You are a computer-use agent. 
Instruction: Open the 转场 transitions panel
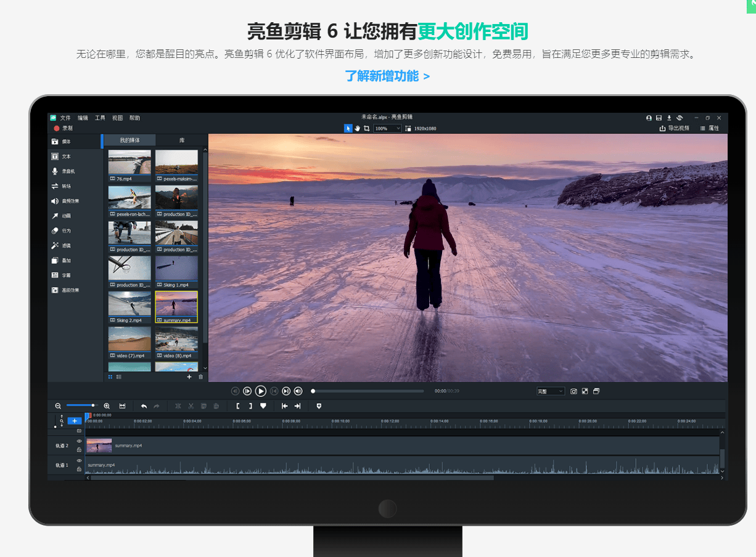[66, 186]
